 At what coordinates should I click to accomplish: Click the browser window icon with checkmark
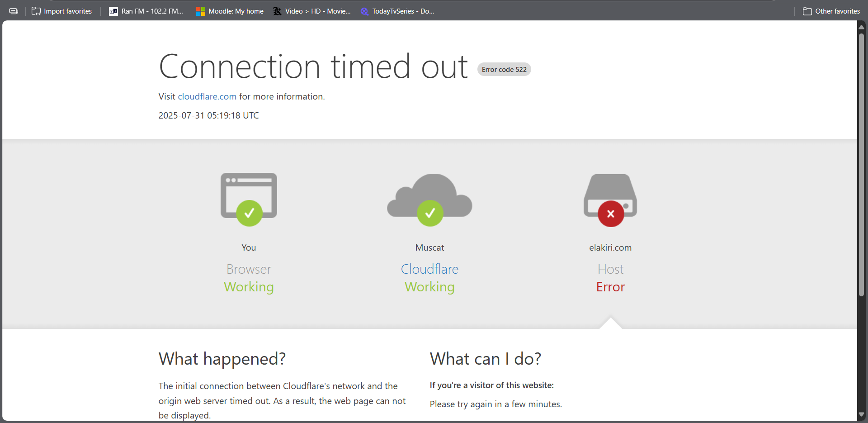(x=249, y=200)
